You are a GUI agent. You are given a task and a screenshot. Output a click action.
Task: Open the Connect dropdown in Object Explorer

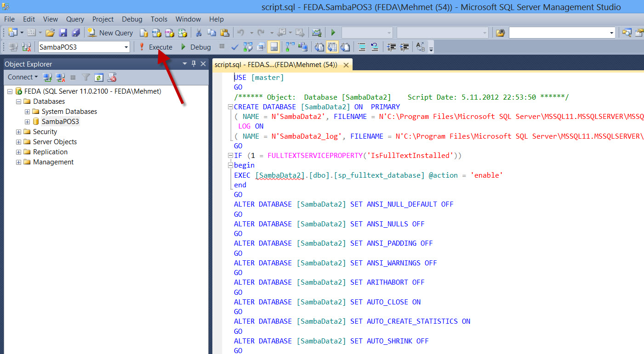pos(22,77)
